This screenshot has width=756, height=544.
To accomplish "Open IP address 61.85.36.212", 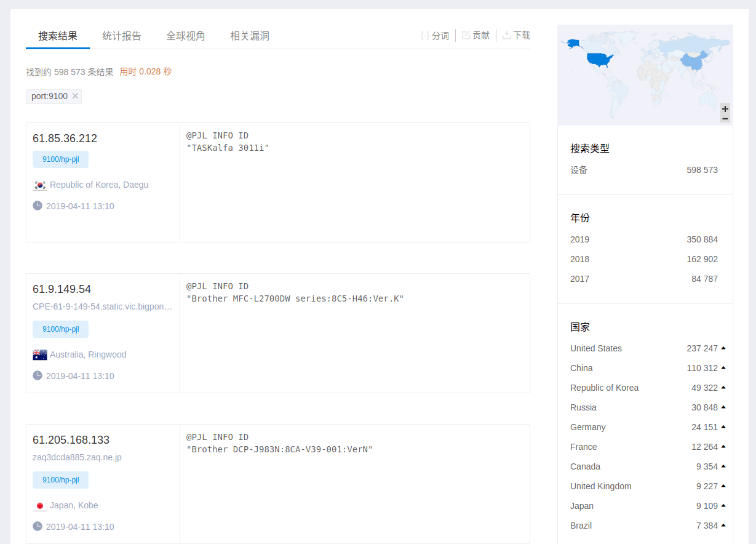I will pos(65,138).
